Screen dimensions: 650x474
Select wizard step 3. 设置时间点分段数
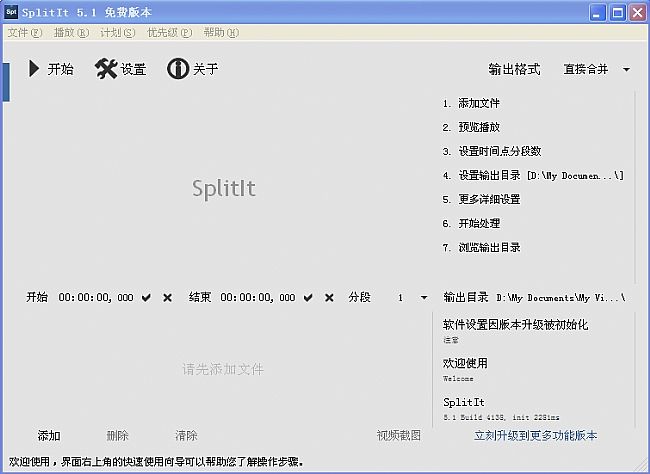(x=492, y=151)
